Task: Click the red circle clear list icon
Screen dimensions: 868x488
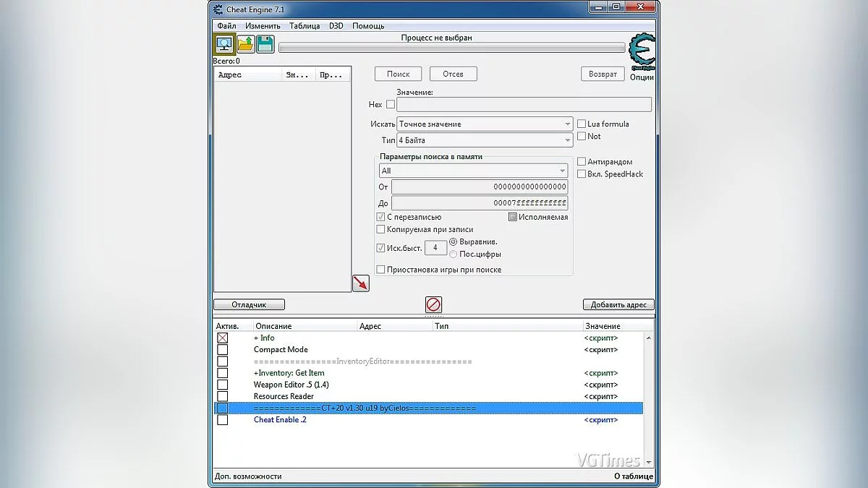Action: [x=433, y=304]
